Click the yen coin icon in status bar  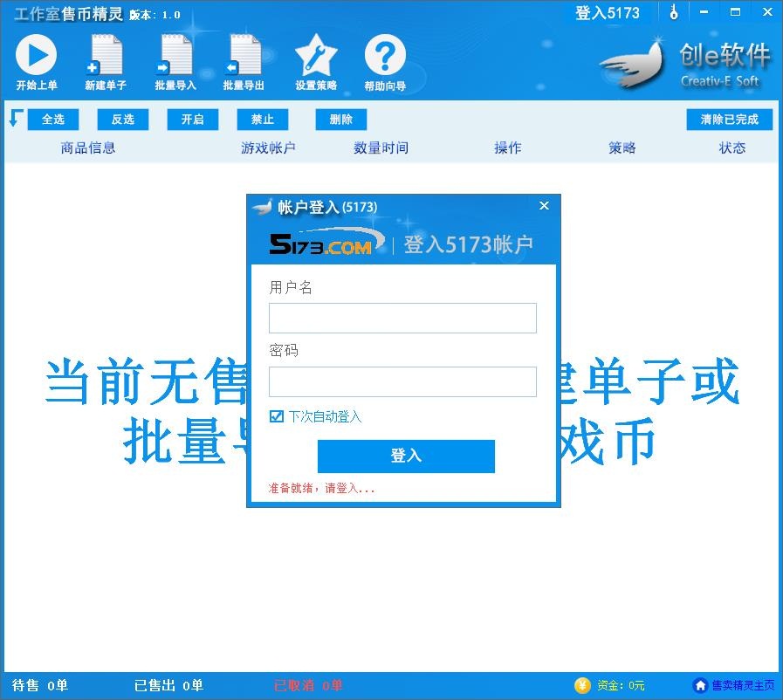(581, 685)
